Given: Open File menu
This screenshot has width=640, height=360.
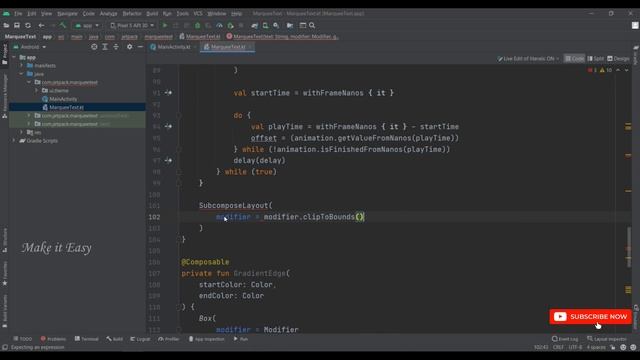Looking at the screenshot, I should click(x=18, y=13).
